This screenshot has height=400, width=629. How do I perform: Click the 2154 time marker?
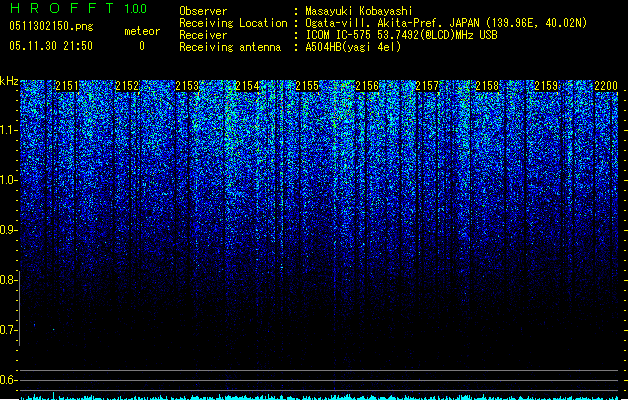point(247,86)
